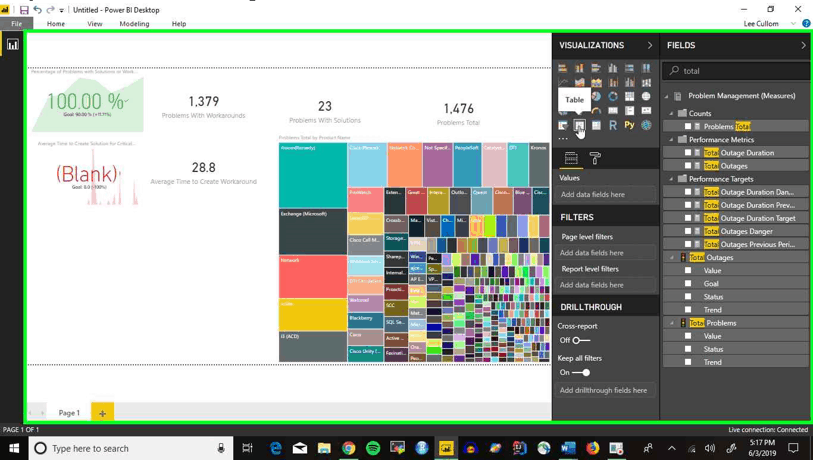The width and height of the screenshot is (814, 462).
Task: Select the KPI visual icon
Action: (646, 111)
